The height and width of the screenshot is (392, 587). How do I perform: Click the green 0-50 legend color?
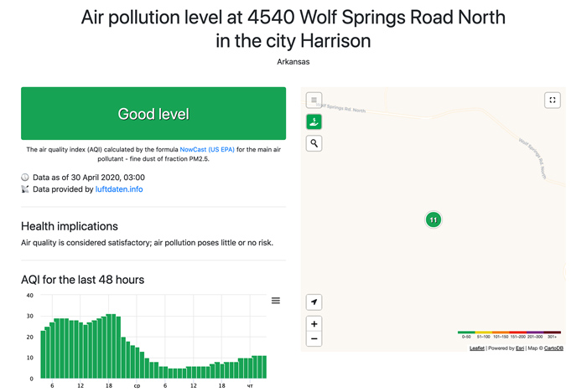[x=466, y=333]
